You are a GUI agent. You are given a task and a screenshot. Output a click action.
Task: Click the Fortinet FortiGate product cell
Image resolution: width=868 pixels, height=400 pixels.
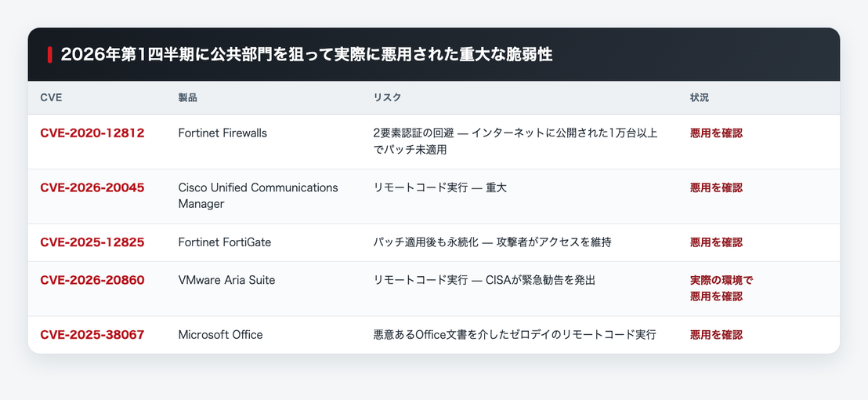225,242
